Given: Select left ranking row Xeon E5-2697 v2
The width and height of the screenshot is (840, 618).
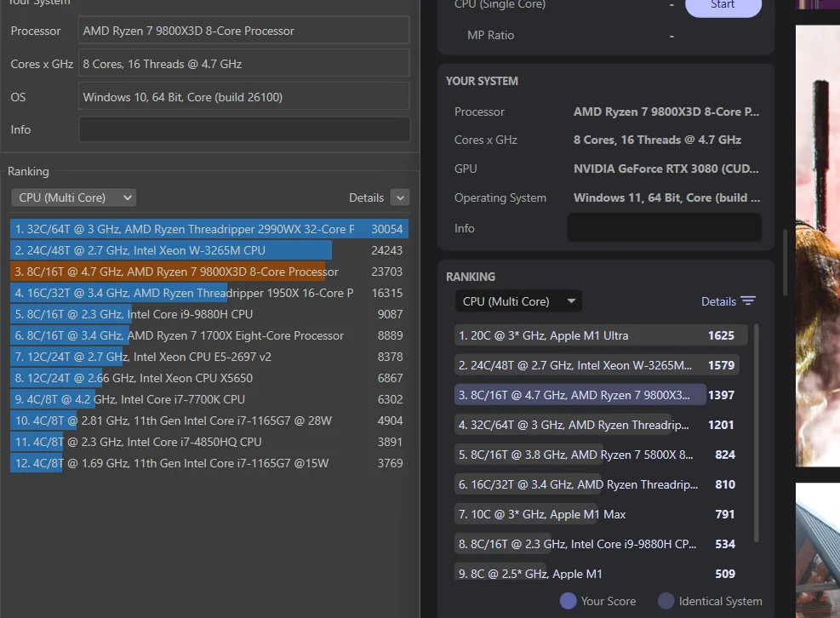Looking at the screenshot, I should pyautogui.click(x=209, y=357).
